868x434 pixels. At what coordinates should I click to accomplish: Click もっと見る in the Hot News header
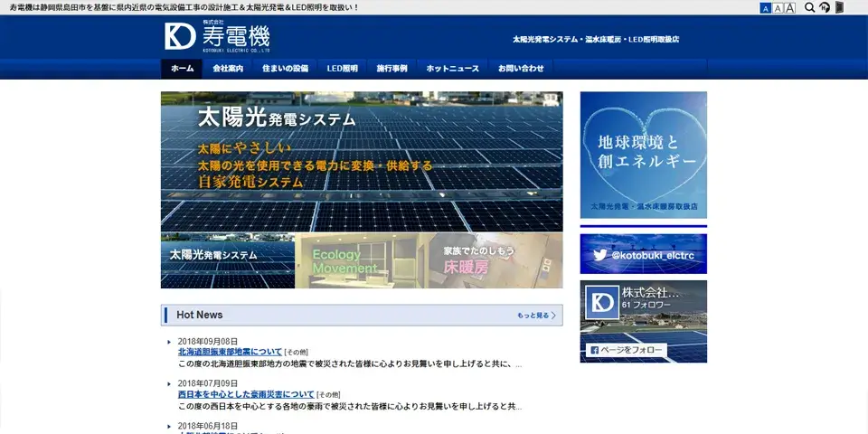click(536, 315)
